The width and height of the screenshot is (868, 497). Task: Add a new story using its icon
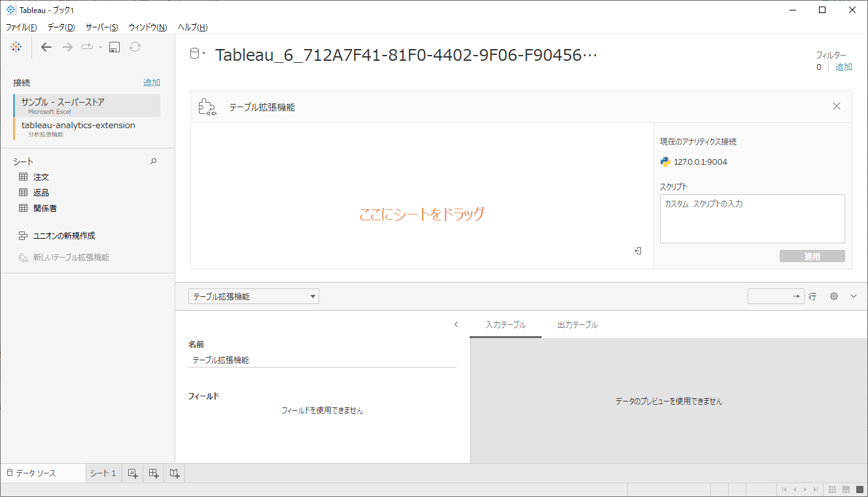point(175,473)
